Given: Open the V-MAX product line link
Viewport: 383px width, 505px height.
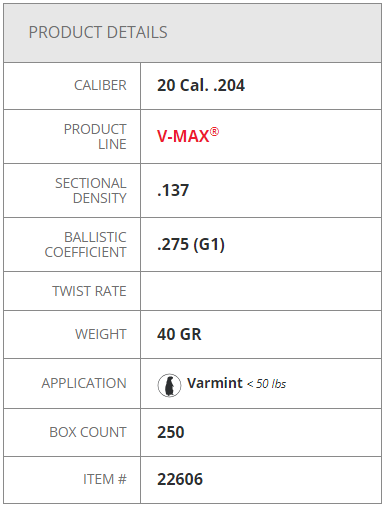Looking at the screenshot, I should (188, 135).
